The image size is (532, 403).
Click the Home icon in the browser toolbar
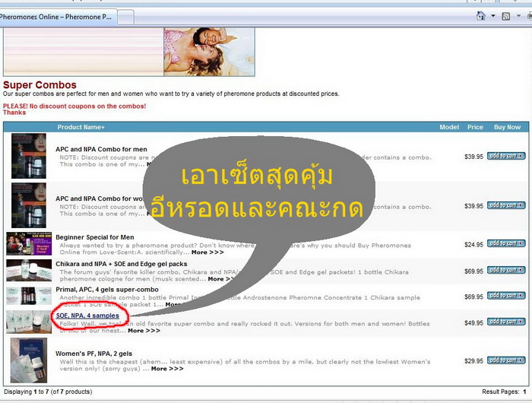(x=480, y=16)
